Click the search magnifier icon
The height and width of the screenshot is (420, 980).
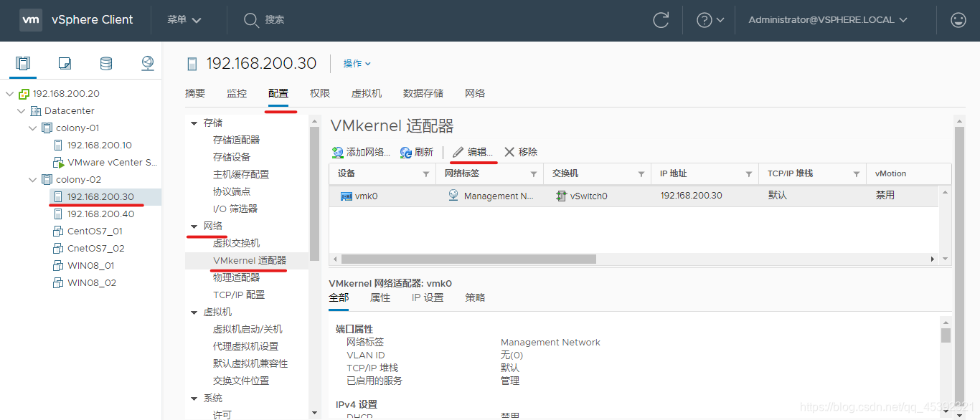[251, 20]
